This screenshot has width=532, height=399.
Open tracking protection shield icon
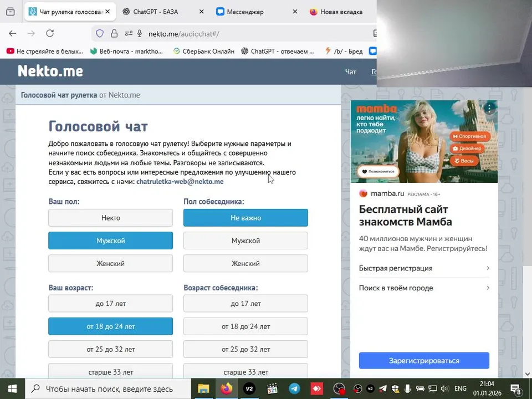99,33
